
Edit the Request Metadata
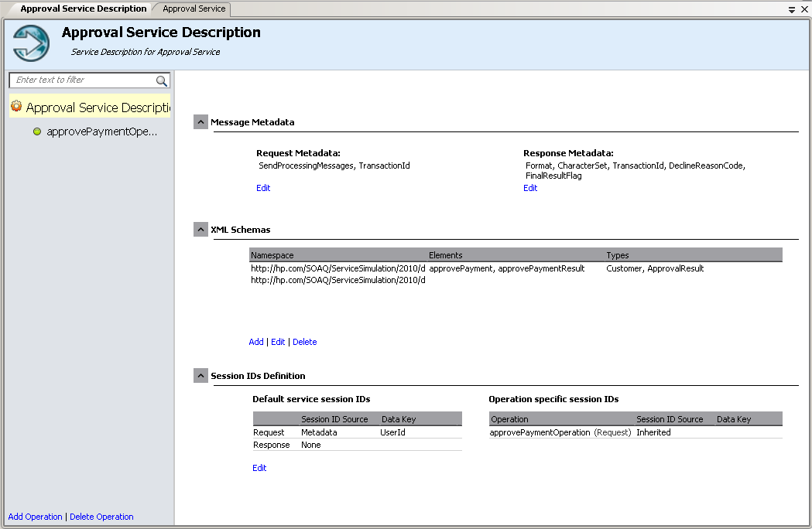click(x=263, y=188)
